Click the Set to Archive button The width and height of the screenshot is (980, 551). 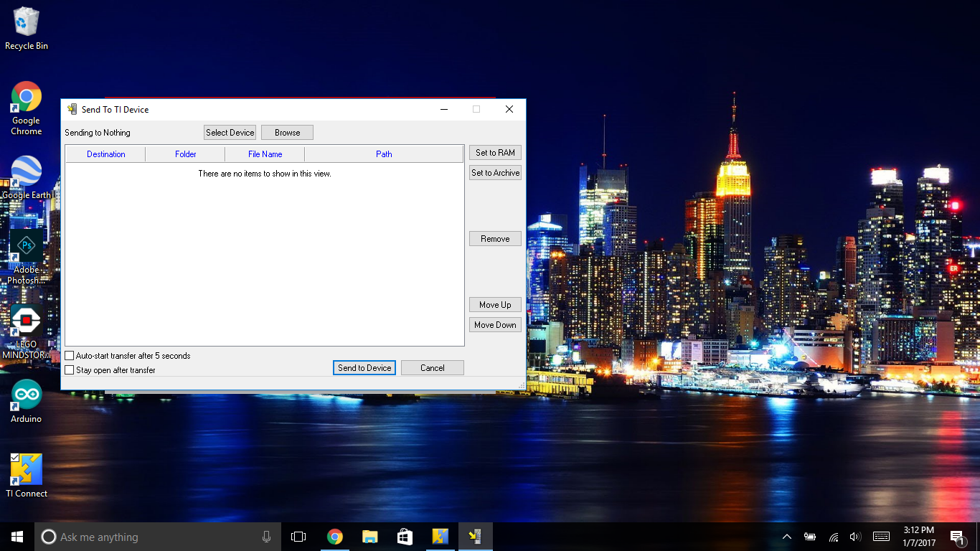495,172
